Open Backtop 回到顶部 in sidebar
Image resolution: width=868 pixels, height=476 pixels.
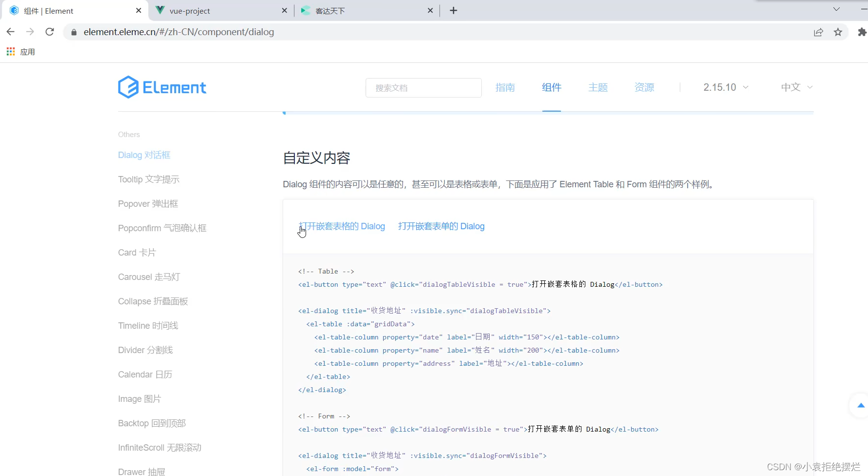(x=152, y=423)
